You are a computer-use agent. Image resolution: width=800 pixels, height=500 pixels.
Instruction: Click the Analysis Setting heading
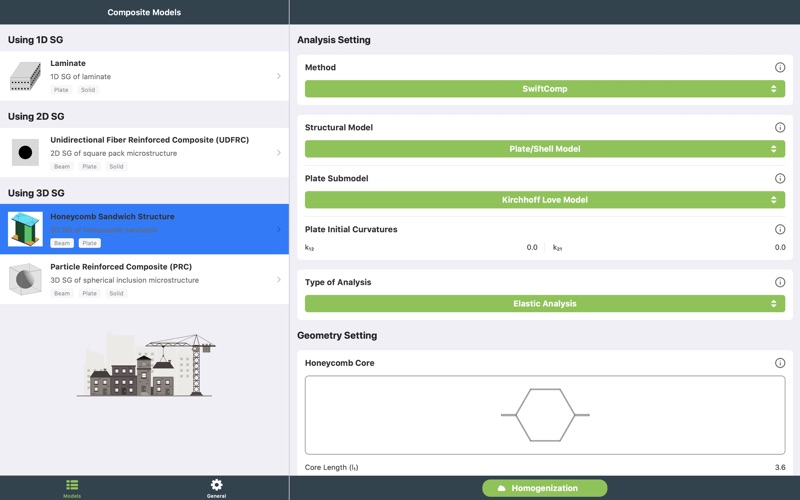click(x=334, y=40)
